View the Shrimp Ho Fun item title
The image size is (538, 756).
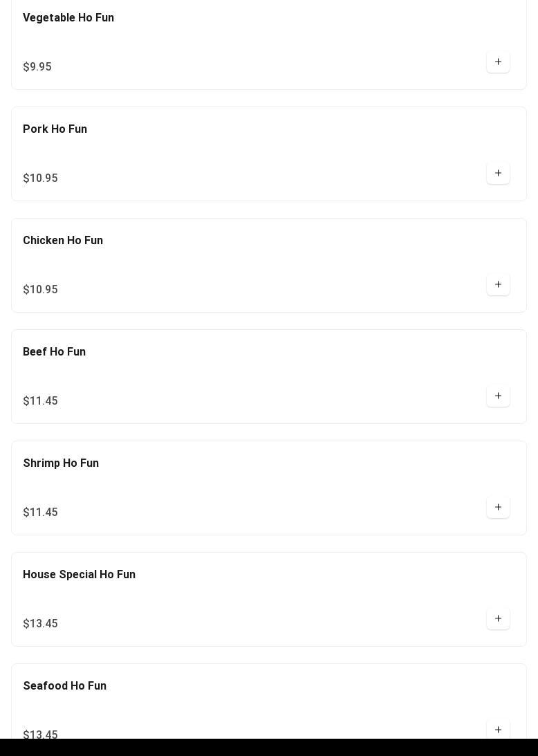61,463
